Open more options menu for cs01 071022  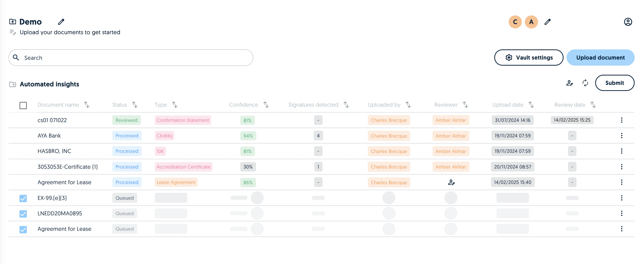click(x=622, y=120)
